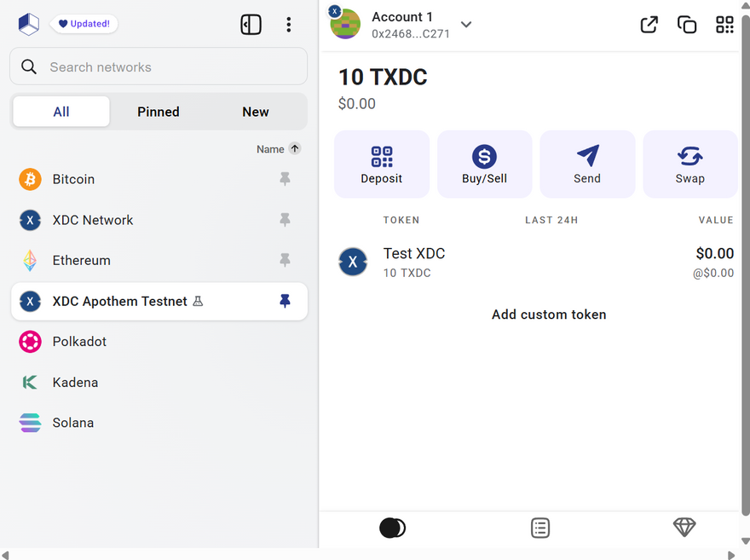The image size is (750, 560).
Task: Open account in block explorer icon
Action: click(649, 25)
